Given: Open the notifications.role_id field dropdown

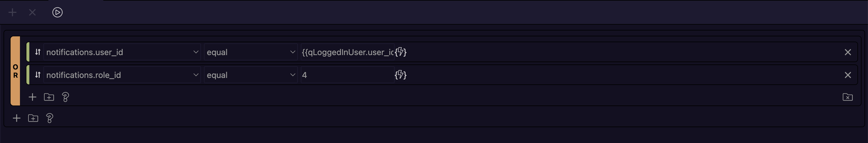Looking at the screenshot, I should pyautogui.click(x=122, y=75).
